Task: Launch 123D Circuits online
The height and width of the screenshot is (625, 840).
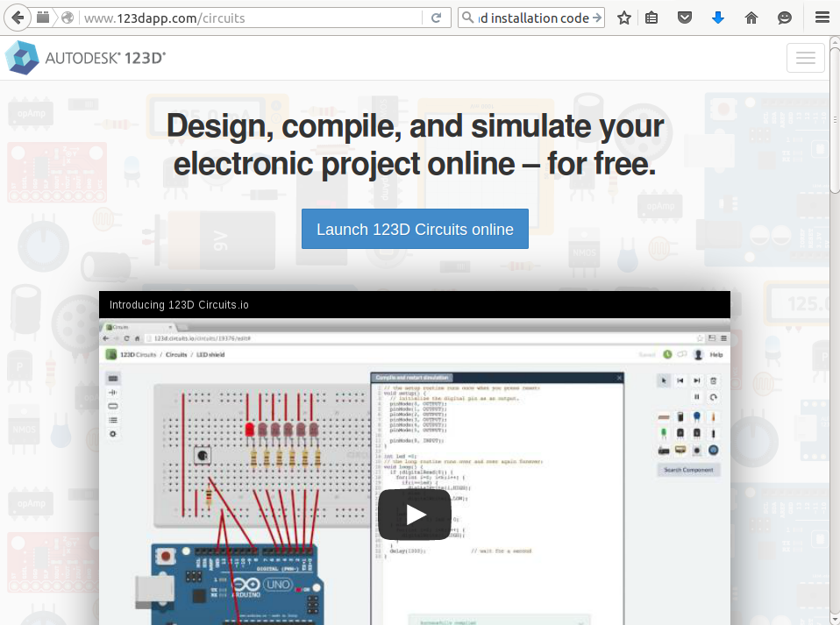Action: [415, 229]
